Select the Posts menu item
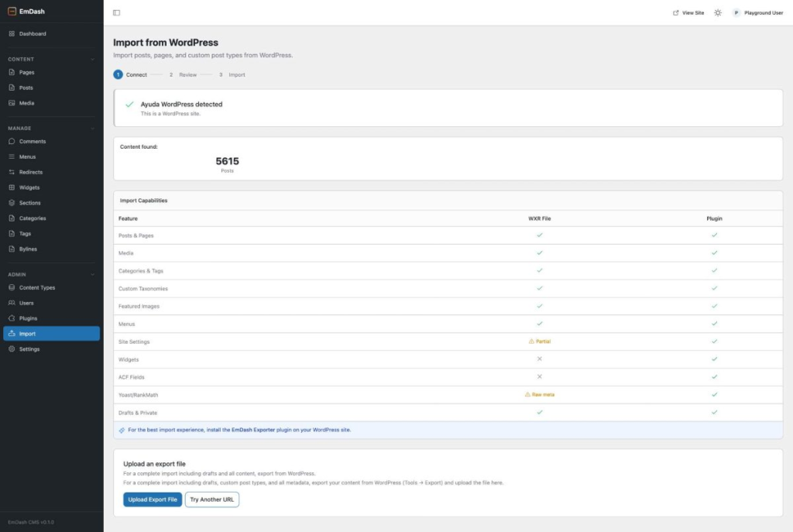 tap(26, 88)
